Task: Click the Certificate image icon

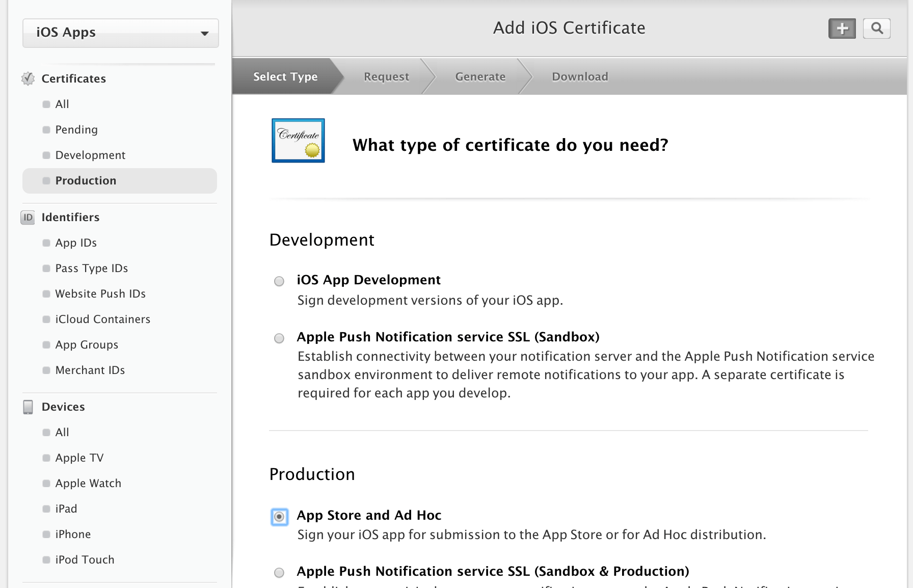Action: point(298,141)
